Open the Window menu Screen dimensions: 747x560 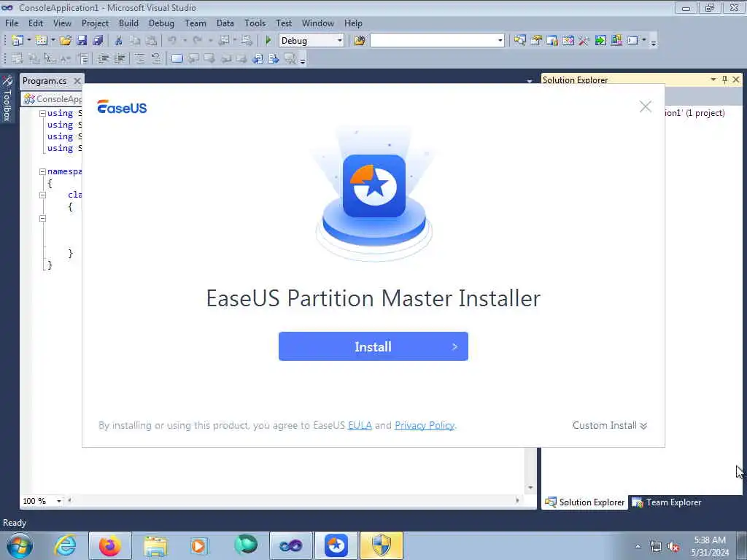click(318, 23)
